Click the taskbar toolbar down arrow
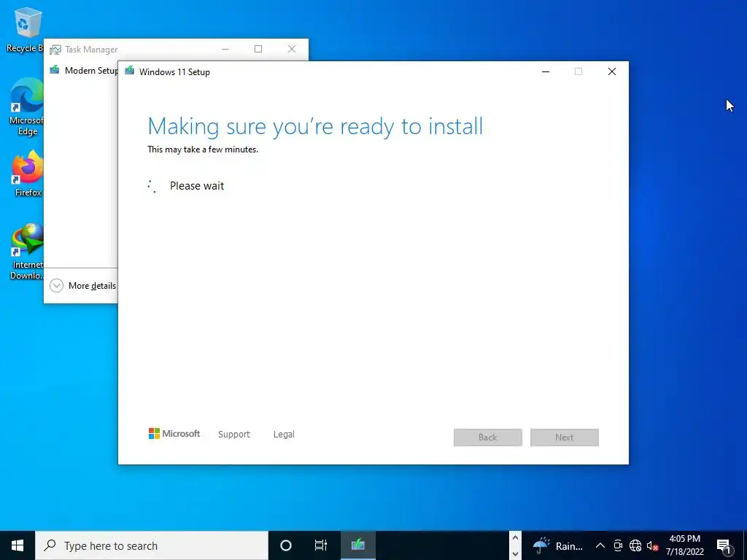747x560 pixels. 515,554
